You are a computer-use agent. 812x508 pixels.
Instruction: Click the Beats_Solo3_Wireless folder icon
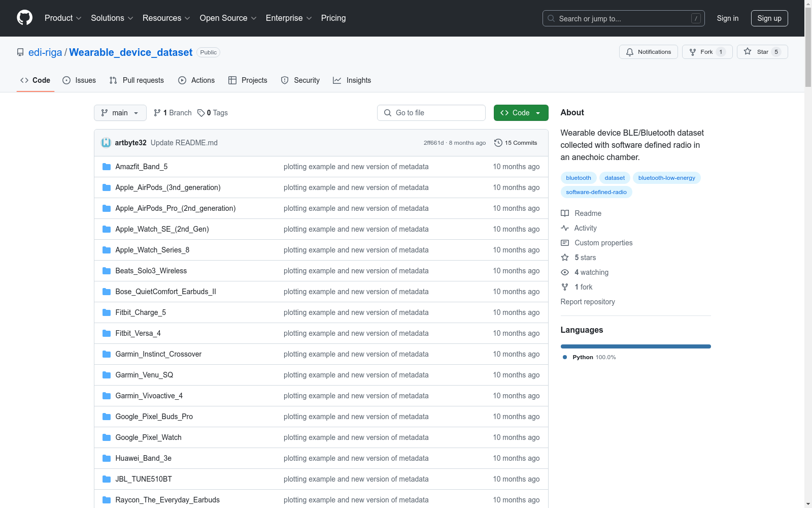pos(107,271)
